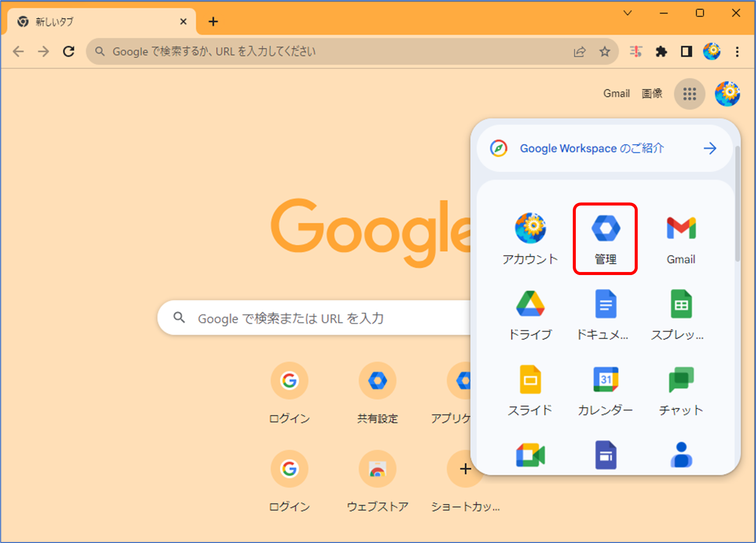Open ドライブ (Drive) app
The width and height of the screenshot is (756, 543).
530,315
